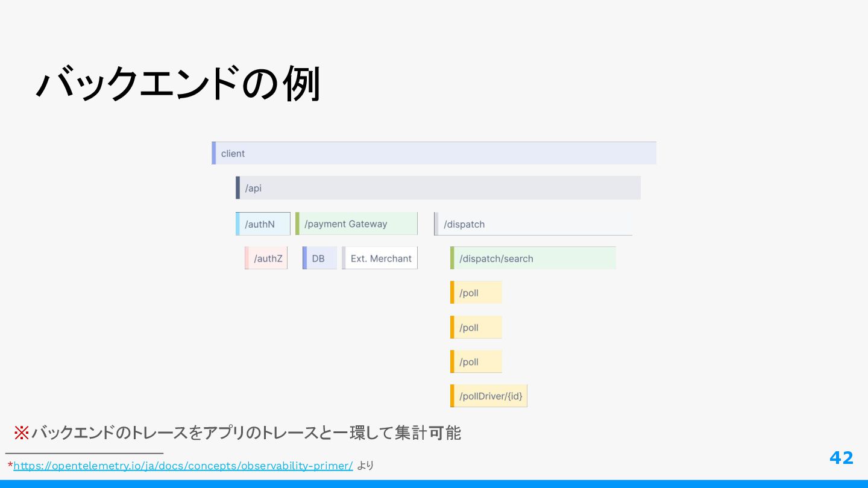Image resolution: width=868 pixels, height=488 pixels.
Task: Click the slide number 42
Action: 841,458
